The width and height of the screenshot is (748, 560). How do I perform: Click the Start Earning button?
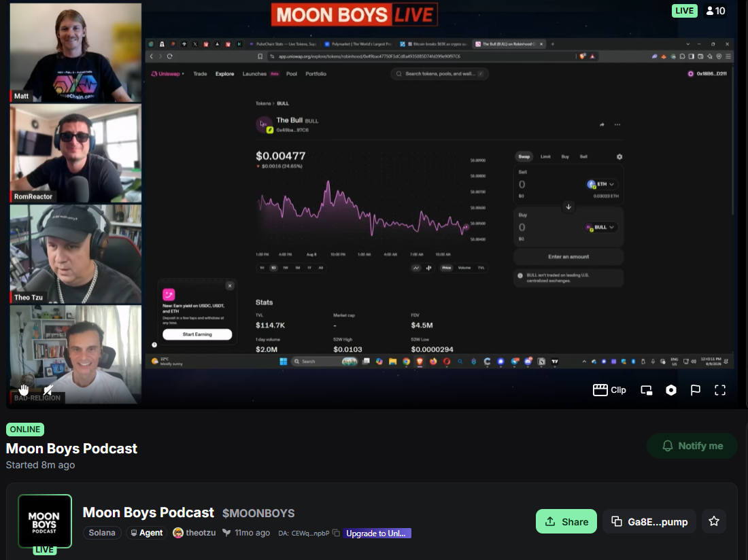pos(197,334)
